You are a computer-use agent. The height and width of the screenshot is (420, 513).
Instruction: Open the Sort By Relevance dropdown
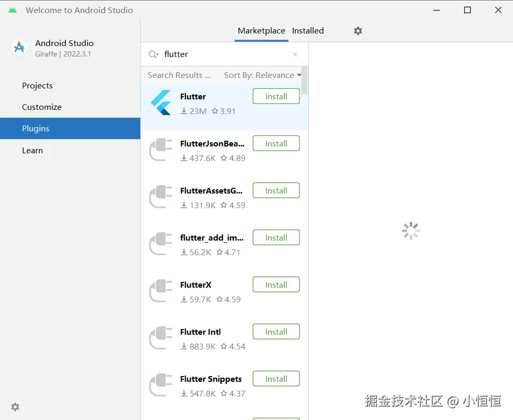263,75
